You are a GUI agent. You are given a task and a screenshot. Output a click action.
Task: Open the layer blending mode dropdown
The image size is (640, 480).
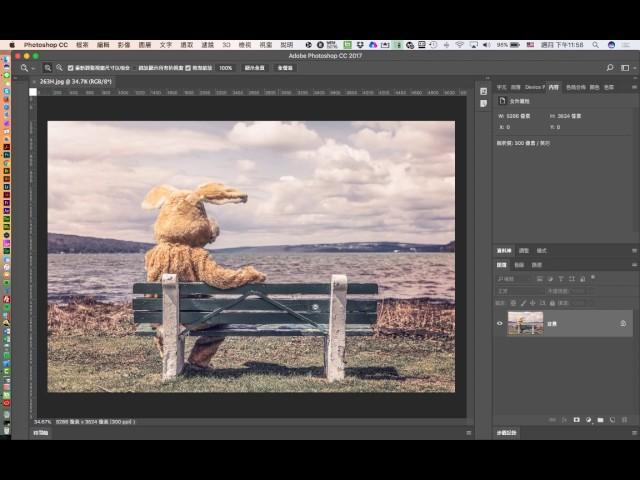point(520,291)
